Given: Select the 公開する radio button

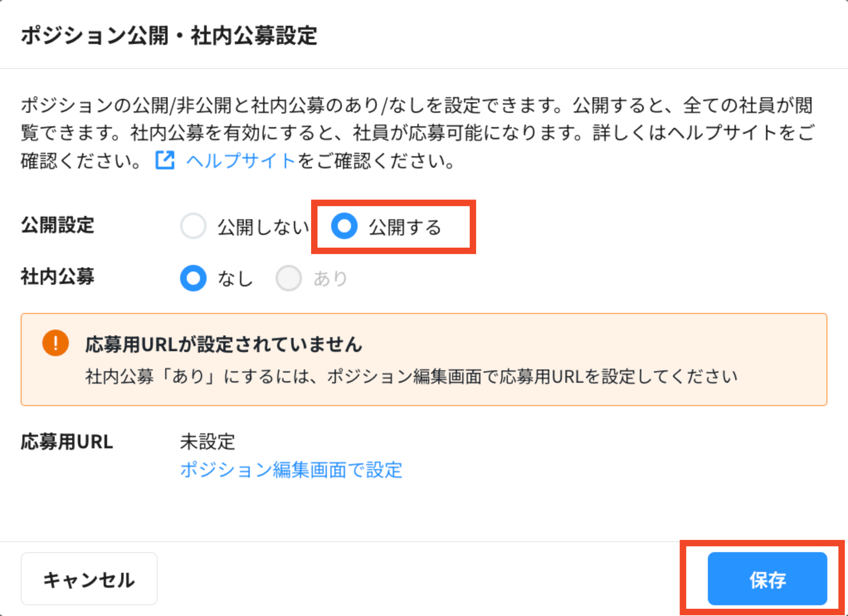Looking at the screenshot, I should 344,226.
